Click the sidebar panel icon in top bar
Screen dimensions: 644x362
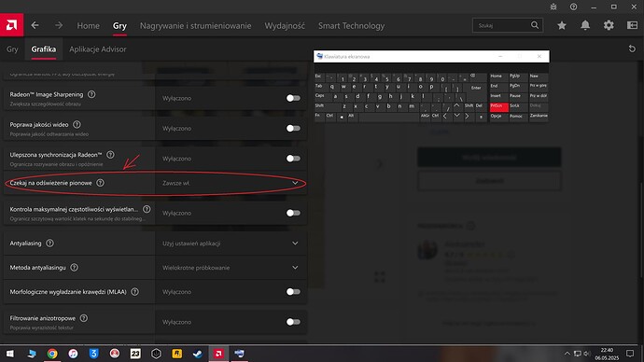632,25
